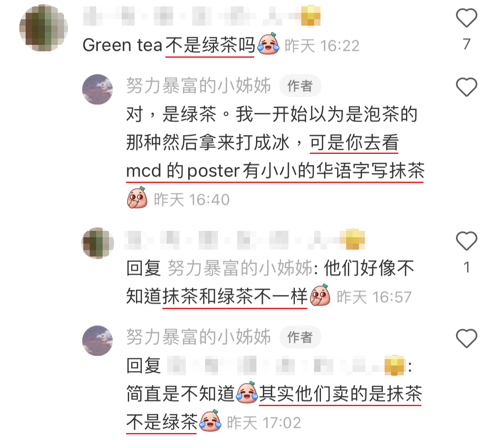The image size is (500, 448).
Task: Open the author's avatar on the 17:02 reply
Action: (x=97, y=341)
